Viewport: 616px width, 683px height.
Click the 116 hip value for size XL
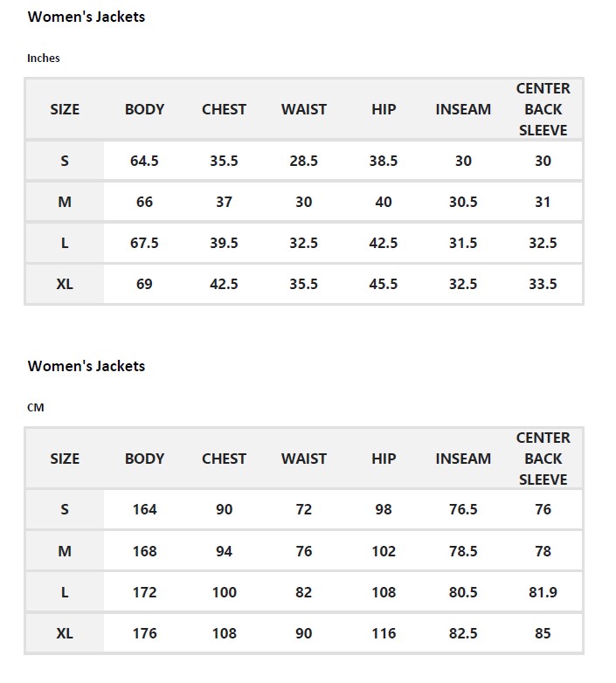click(x=384, y=633)
